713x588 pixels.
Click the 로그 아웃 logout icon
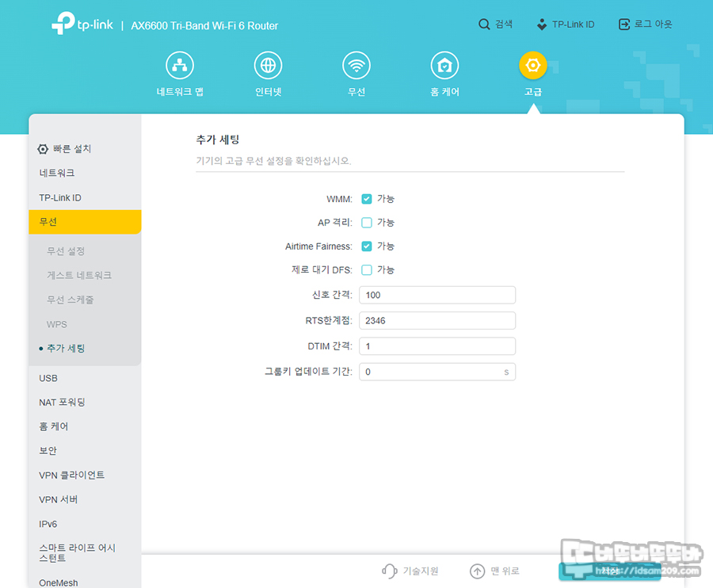coord(624,24)
